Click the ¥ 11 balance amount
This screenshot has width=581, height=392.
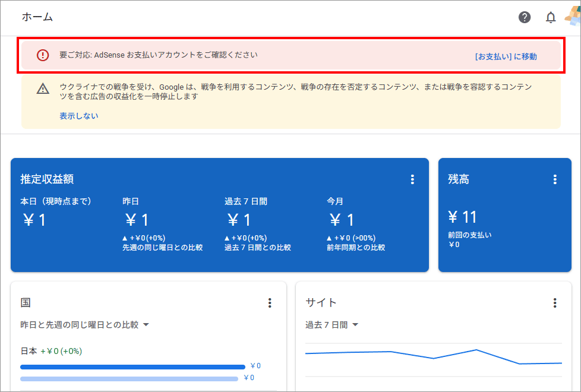coord(462,217)
